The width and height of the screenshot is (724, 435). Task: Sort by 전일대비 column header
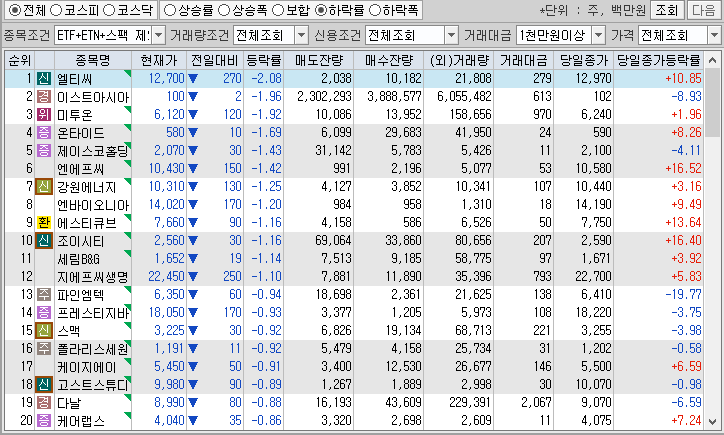[x=215, y=60]
